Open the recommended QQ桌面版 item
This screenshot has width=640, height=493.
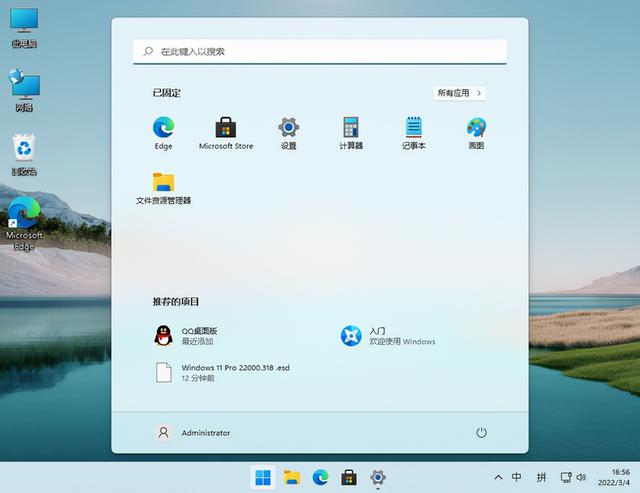(x=200, y=336)
